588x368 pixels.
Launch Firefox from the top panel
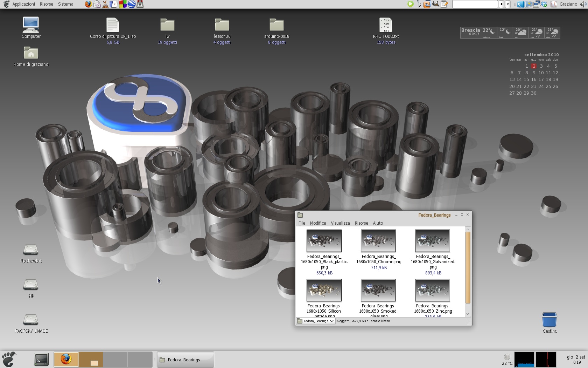pos(88,4)
